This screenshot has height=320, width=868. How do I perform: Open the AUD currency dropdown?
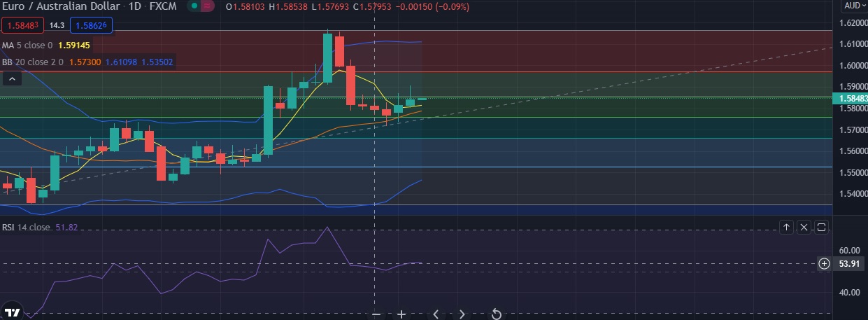(x=853, y=6)
